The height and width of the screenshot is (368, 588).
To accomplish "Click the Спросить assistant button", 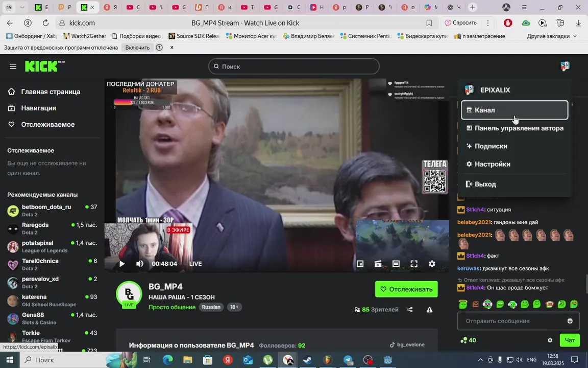I will coord(461,23).
